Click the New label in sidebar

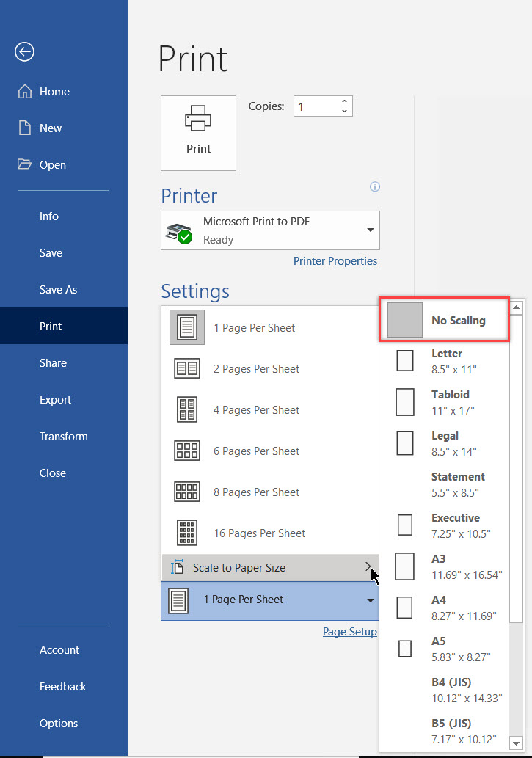point(51,128)
